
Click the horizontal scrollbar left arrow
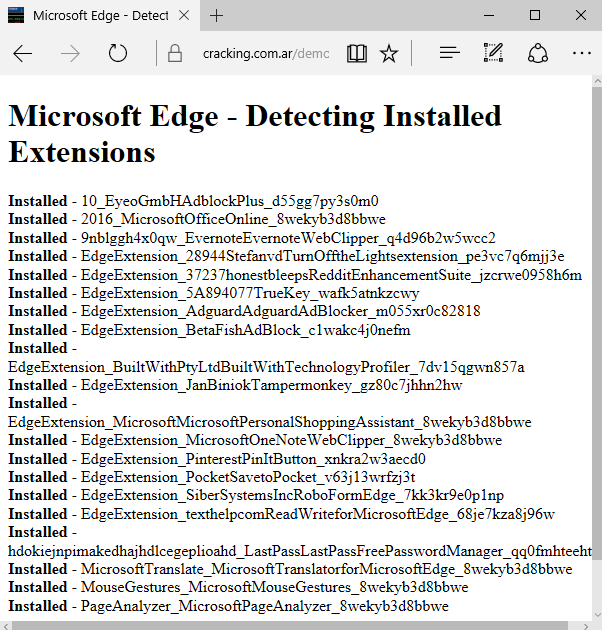(6, 624)
